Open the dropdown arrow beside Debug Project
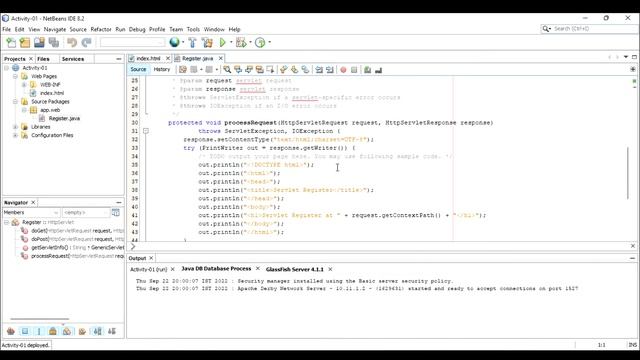This screenshot has height=360, width=640. [x=250, y=42]
